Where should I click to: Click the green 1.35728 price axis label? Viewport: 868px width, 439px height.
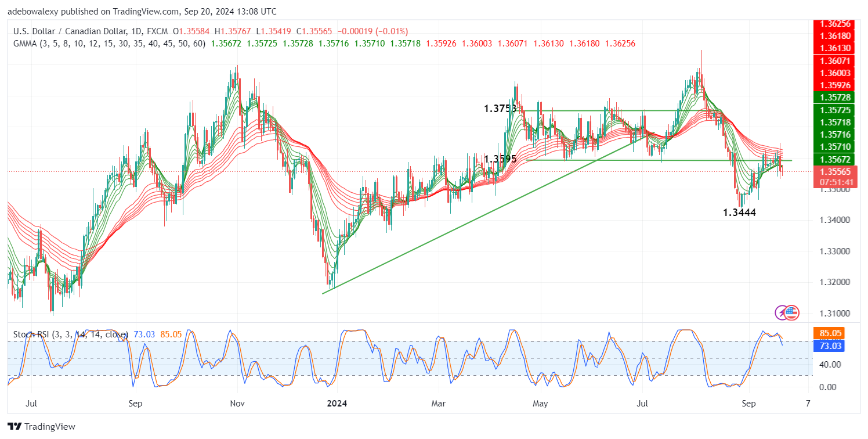coord(835,98)
